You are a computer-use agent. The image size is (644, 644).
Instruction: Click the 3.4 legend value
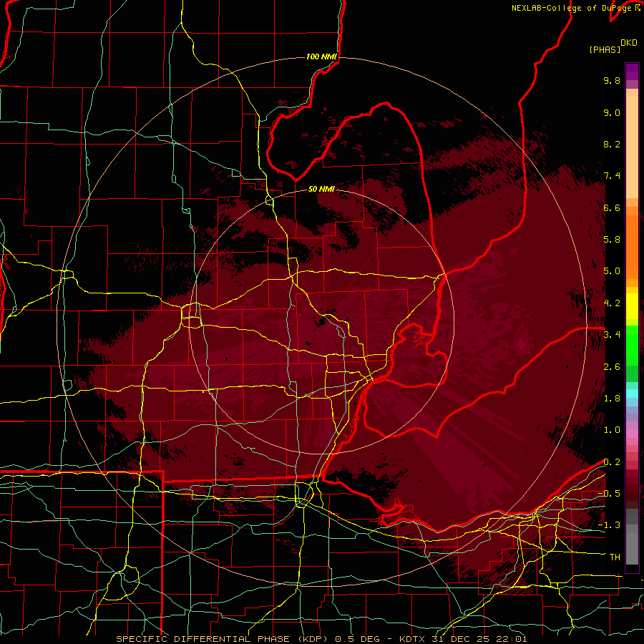pos(612,335)
